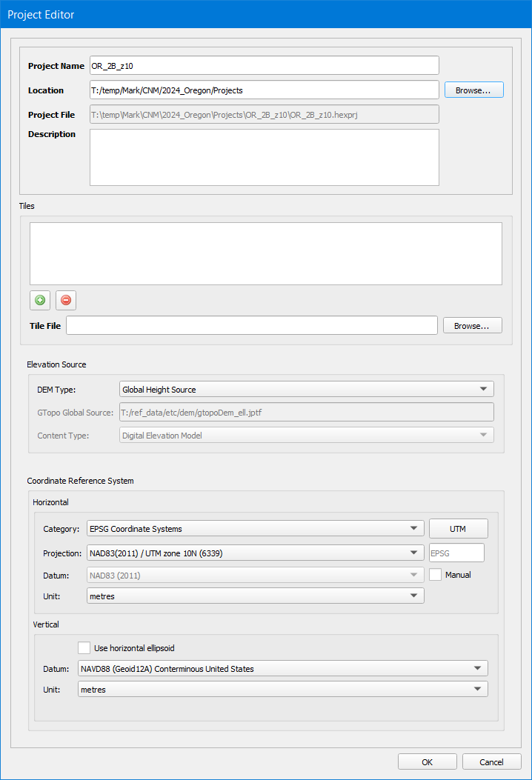The height and width of the screenshot is (780, 532).
Task: Open the DEM Type dropdown
Action: coord(306,389)
